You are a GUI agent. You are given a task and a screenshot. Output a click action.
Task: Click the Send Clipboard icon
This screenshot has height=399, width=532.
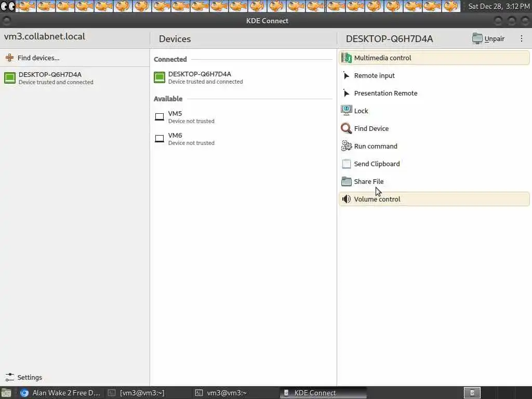(x=346, y=164)
